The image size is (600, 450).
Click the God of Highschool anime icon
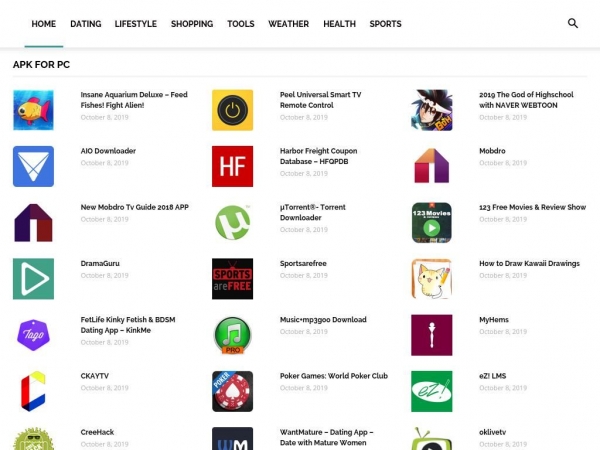pos(432,110)
